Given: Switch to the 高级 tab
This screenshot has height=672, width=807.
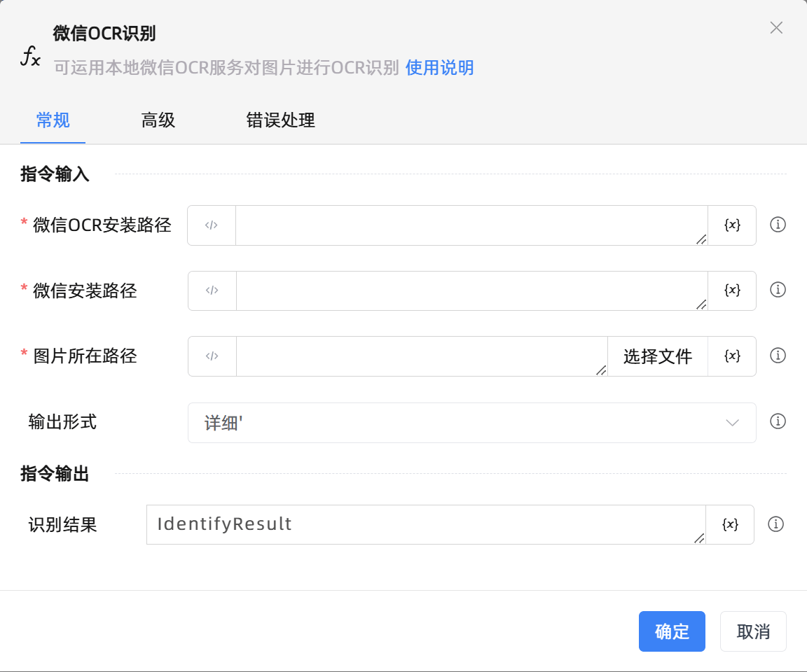Looking at the screenshot, I should (x=158, y=120).
